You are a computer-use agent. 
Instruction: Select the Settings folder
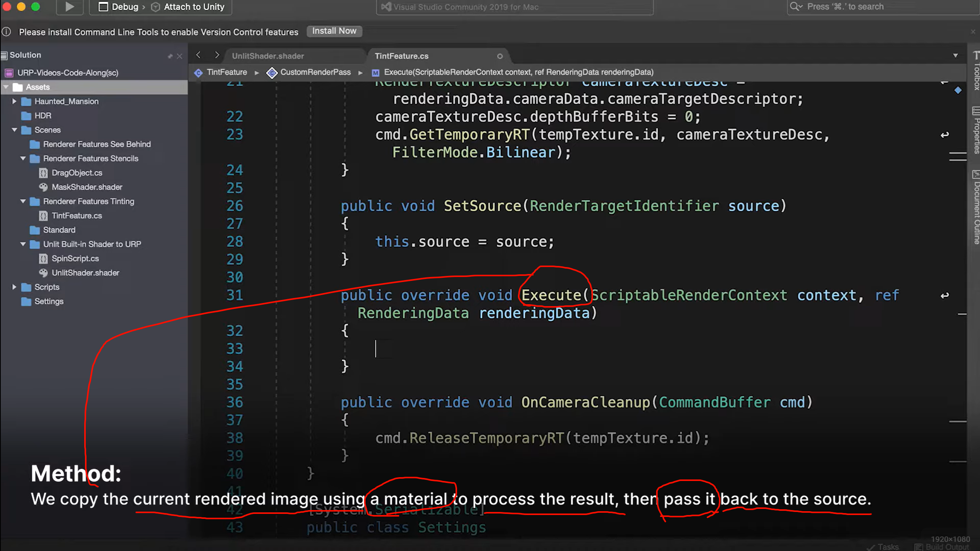pyautogui.click(x=49, y=302)
